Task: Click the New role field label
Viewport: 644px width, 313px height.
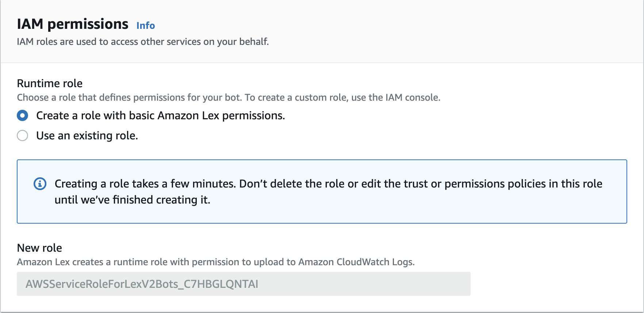Action: click(39, 248)
